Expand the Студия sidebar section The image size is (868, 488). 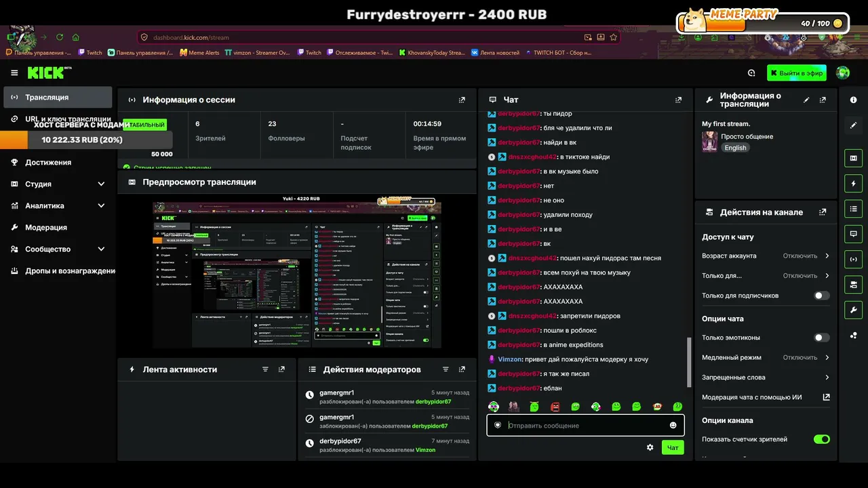[58, 184]
